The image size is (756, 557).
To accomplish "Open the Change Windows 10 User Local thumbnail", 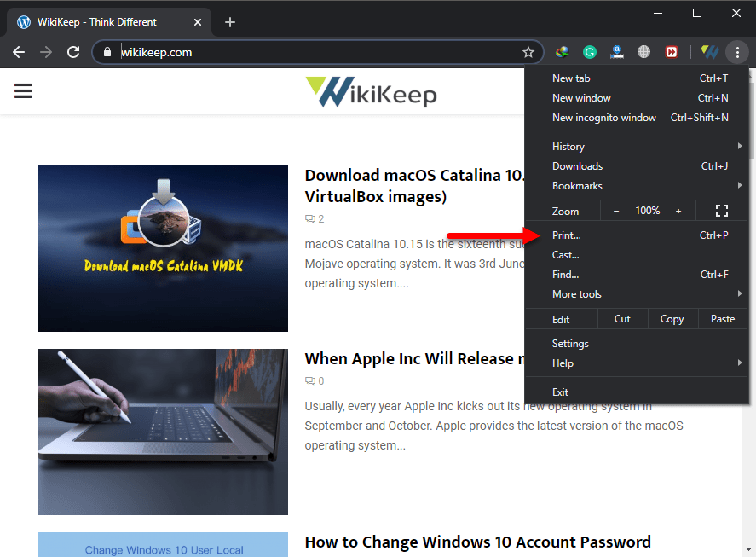I will click(x=163, y=545).
